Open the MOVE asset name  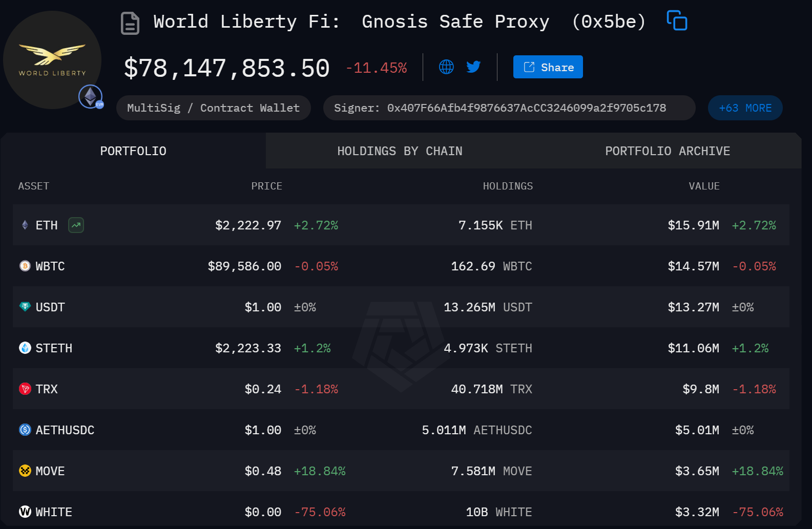point(50,471)
